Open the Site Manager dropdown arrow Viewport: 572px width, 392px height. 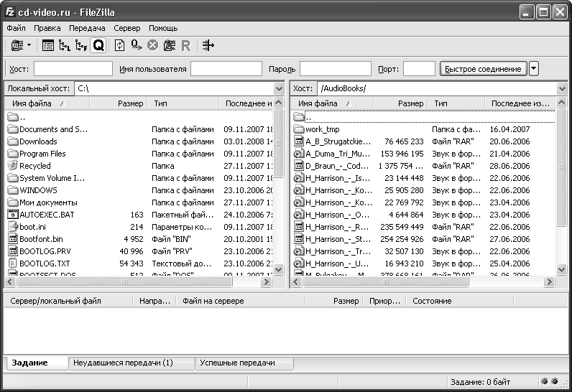(x=29, y=45)
